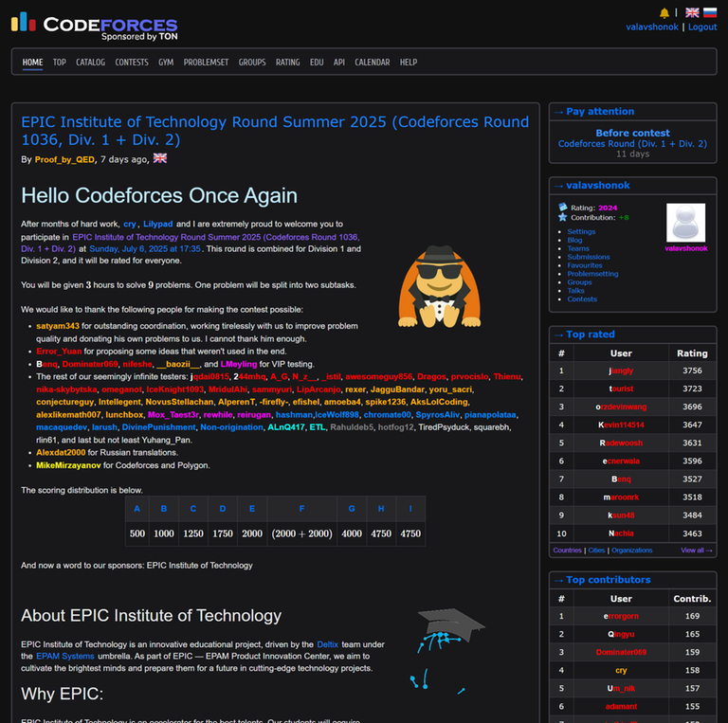Click the valavshonok avatar image
The height and width of the screenshot is (723, 728).
point(685,224)
